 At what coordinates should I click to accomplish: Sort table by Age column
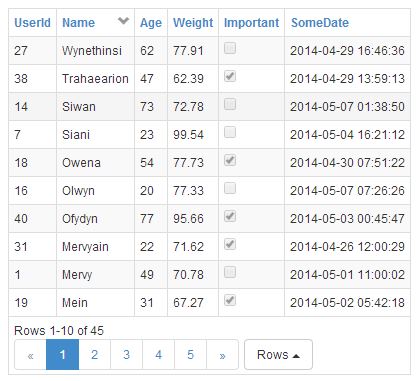click(x=151, y=23)
